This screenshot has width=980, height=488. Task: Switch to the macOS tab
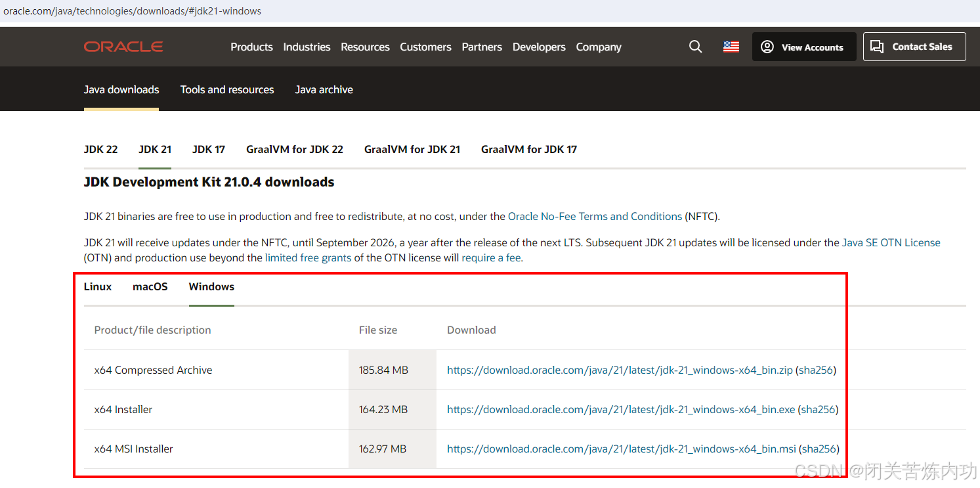(150, 286)
